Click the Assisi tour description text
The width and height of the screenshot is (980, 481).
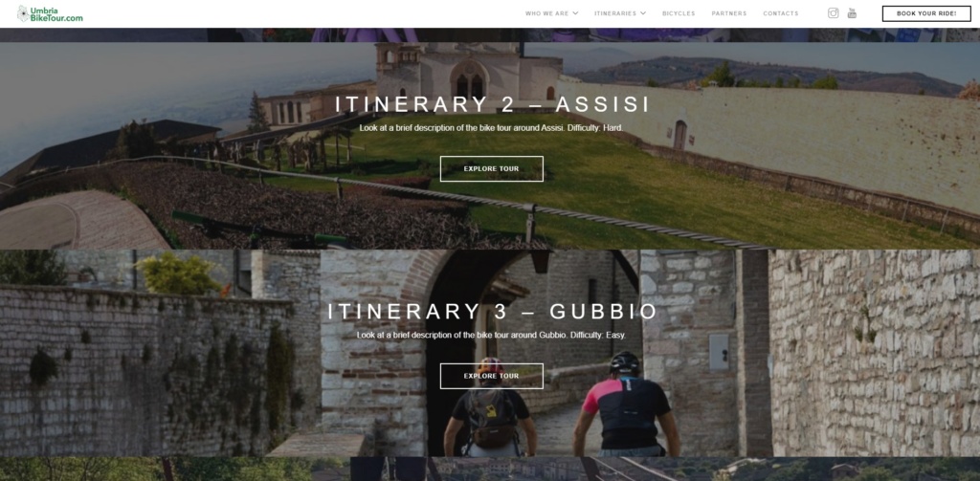coord(491,128)
